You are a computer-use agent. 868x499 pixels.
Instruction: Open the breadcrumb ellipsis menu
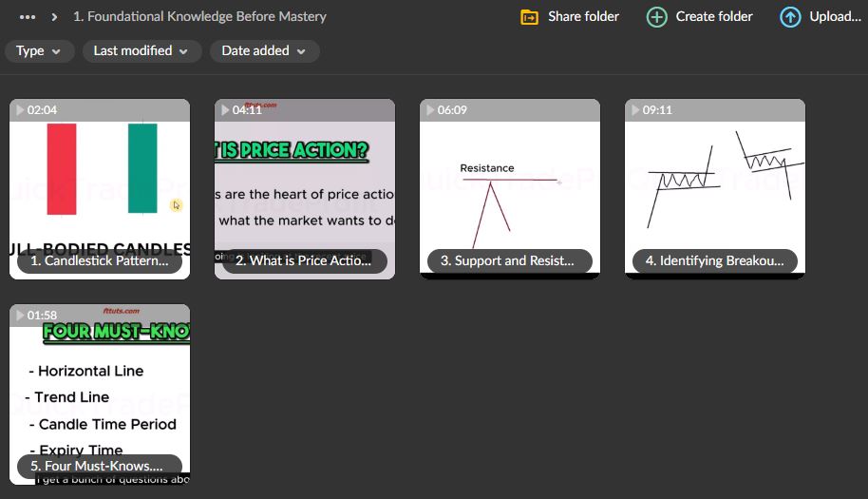28,17
